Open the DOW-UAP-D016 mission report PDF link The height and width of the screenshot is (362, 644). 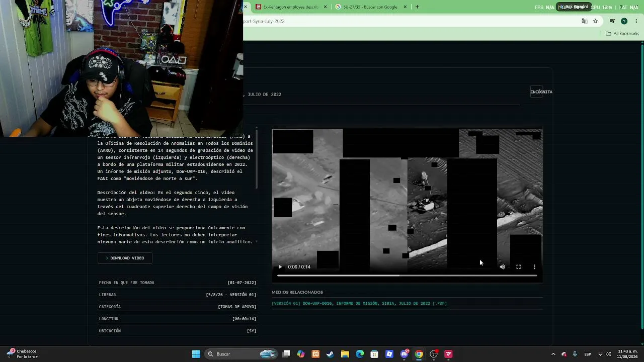359,304
